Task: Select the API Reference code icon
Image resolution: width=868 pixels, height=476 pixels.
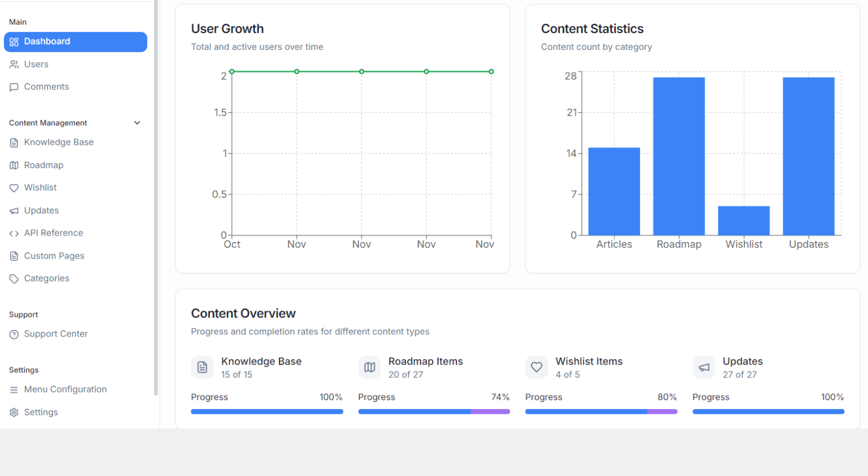Action: point(13,233)
